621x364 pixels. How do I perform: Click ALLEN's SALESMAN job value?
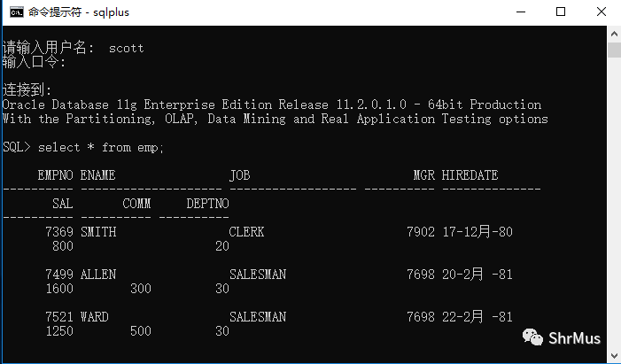(258, 274)
